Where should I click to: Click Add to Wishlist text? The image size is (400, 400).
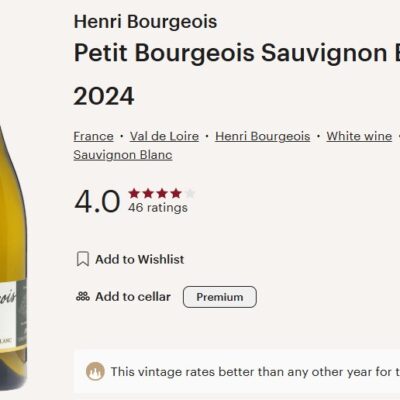click(140, 259)
